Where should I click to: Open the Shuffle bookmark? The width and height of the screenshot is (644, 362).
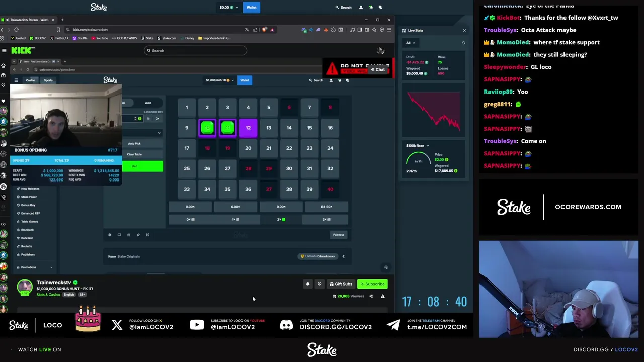(80, 38)
